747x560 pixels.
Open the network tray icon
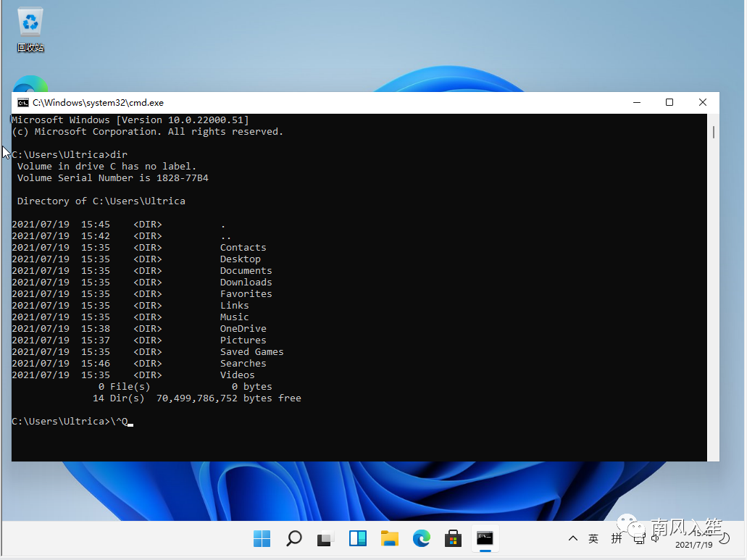click(639, 540)
